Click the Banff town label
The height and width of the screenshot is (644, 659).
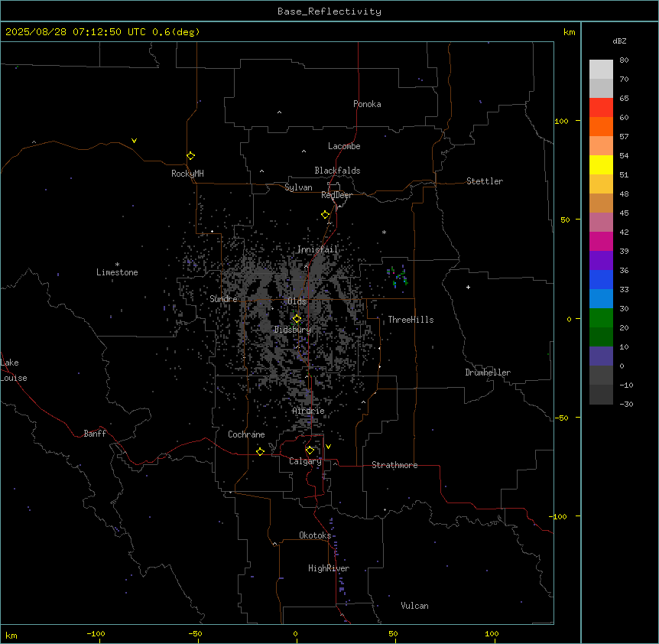click(95, 434)
